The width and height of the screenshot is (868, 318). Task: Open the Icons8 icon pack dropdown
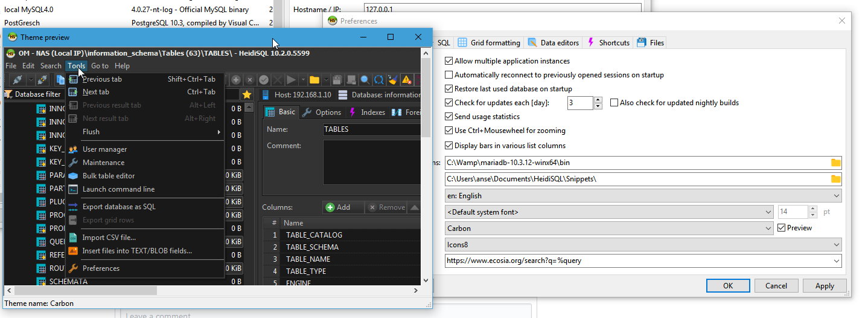point(643,245)
